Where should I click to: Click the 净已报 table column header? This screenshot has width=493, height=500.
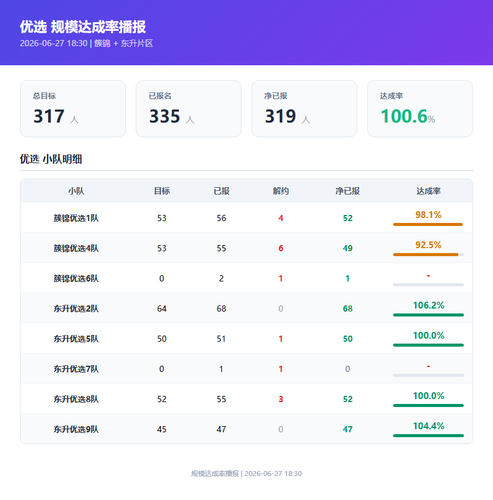[348, 191]
